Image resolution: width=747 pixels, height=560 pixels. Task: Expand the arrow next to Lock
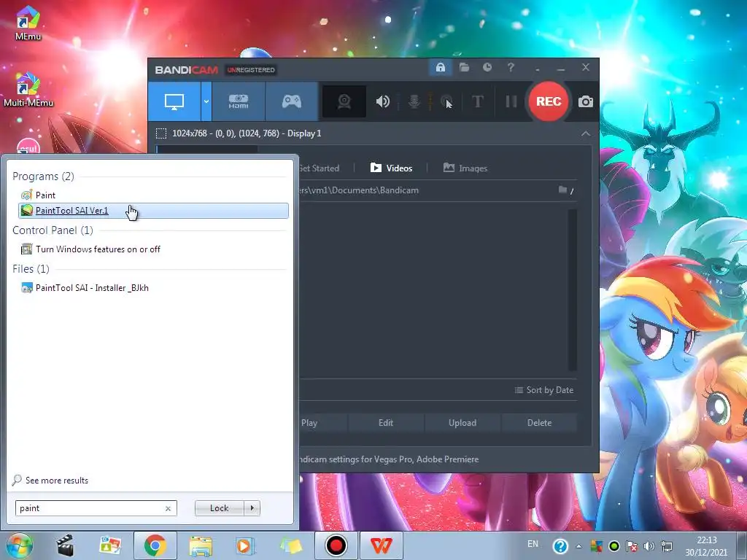pyautogui.click(x=252, y=508)
